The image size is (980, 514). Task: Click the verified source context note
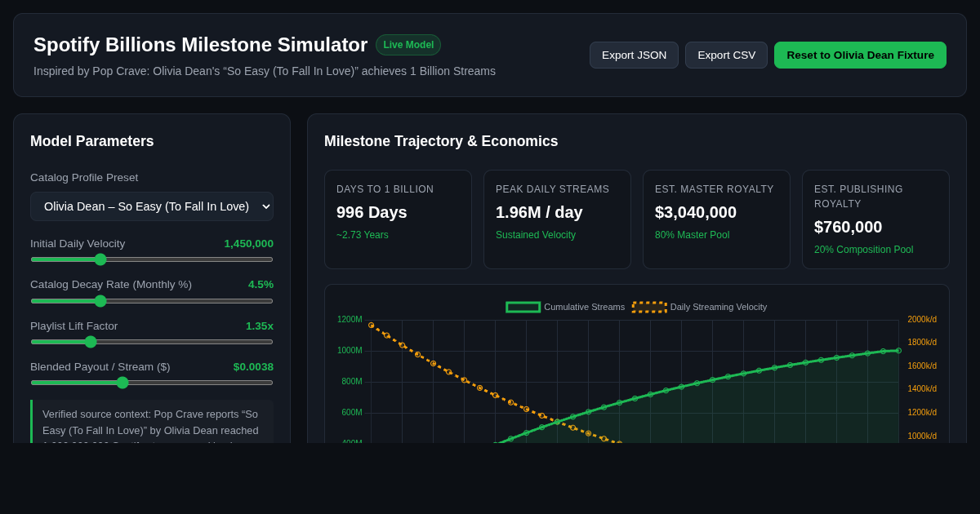[x=152, y=422]
